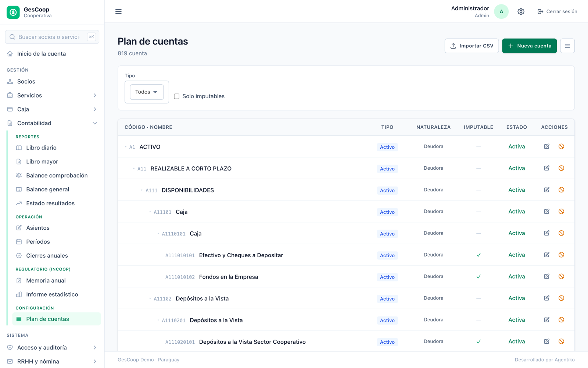Deactivate A1110201 Depósitos a la Vista
Screen dimensions: 588x368
tap(561, 320)
